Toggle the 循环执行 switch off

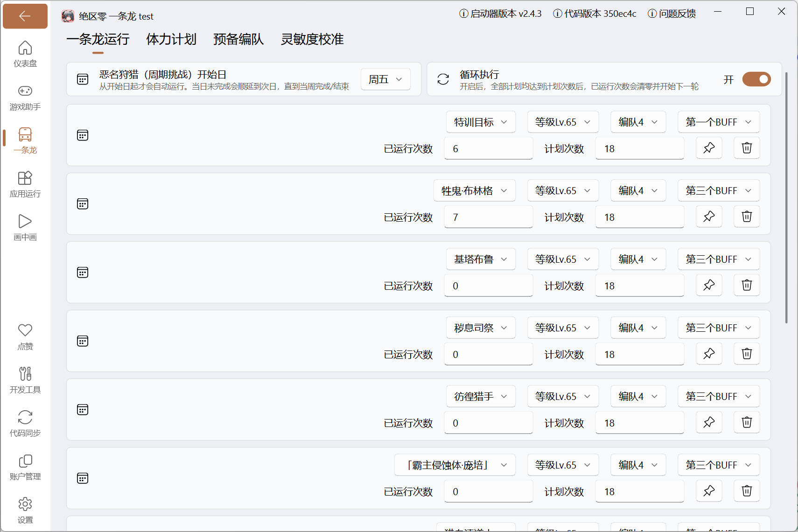[756, 79]
